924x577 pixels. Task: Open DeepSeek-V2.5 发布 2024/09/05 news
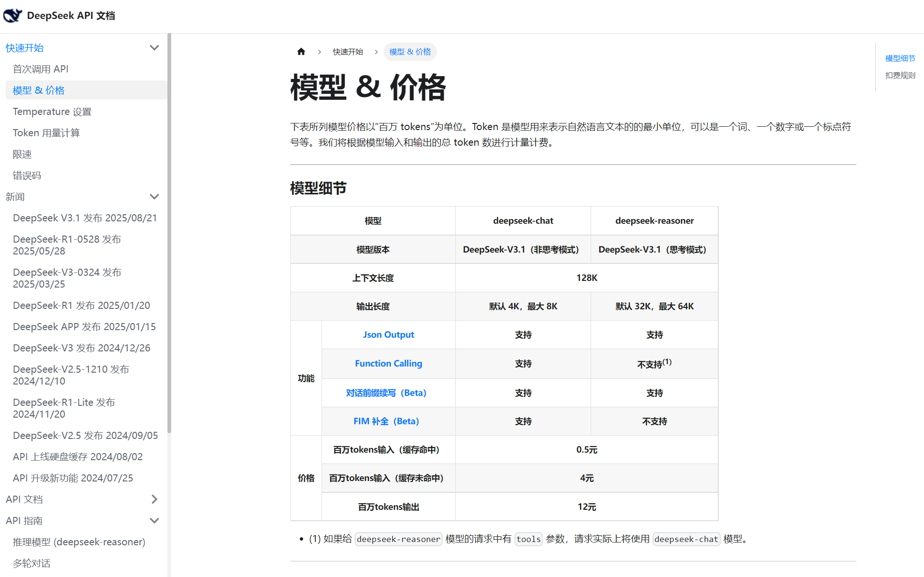[85, 436]
